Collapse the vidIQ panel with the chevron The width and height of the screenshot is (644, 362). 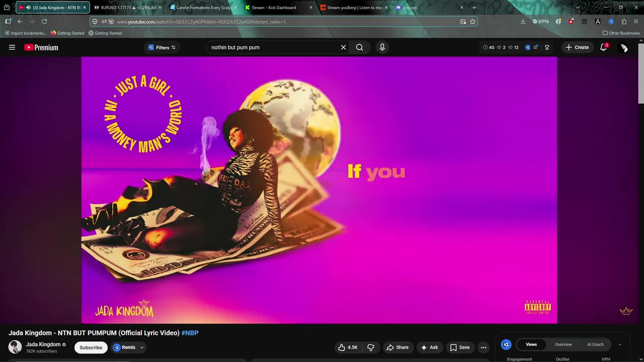click(620, 344)
